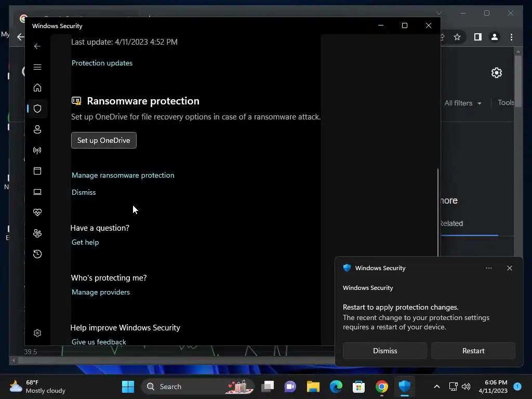
Task: Open the clock showing 6:06 PM
Action: point(493,387)
